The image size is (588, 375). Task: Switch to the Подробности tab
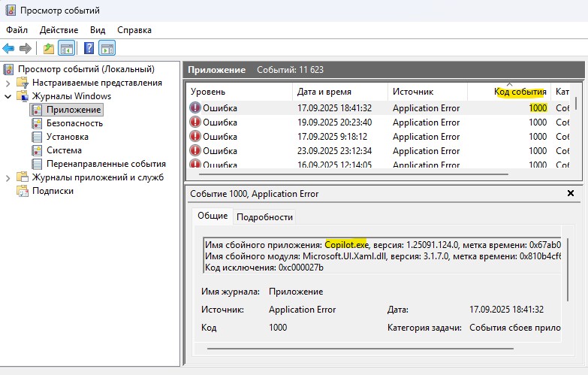point(264,216)
